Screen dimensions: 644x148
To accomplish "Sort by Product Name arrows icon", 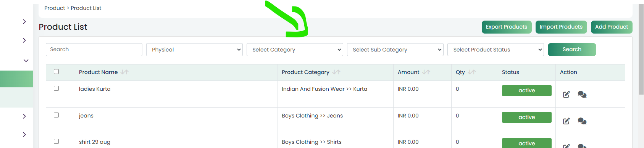I will point(124,72).
